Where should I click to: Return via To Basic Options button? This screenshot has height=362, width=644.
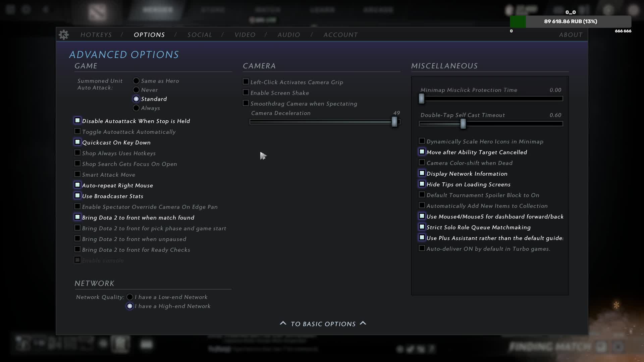click(323, 324)
